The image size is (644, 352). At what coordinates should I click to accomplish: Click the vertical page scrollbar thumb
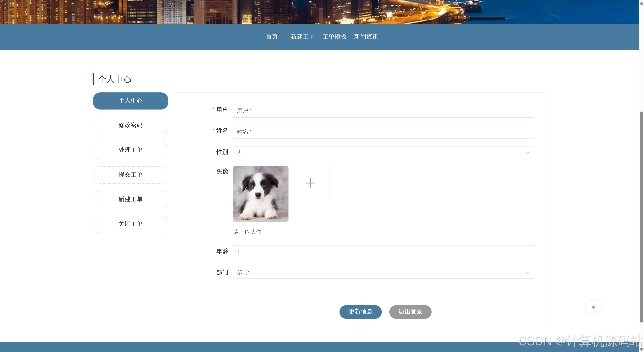641,217
